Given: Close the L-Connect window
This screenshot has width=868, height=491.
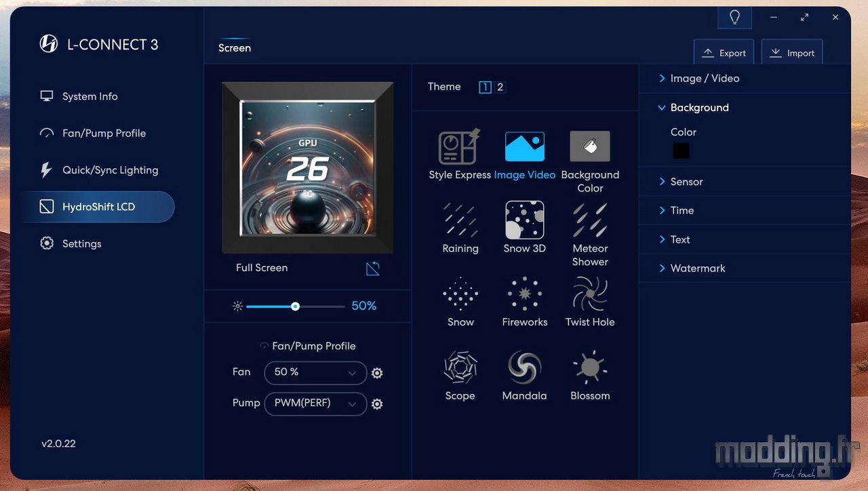Looking at the screenshot, I should (x=835, y=18).
